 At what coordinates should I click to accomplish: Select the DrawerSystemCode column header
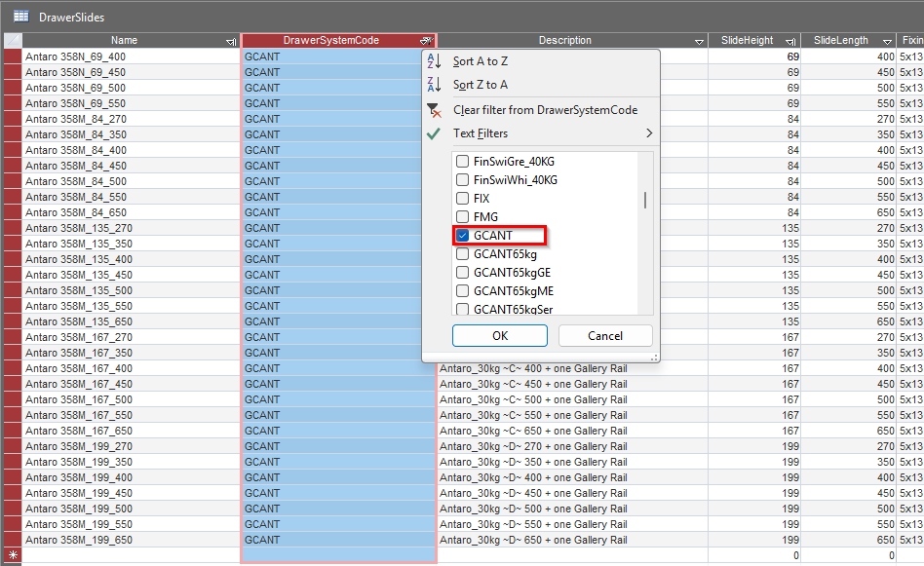331,41
